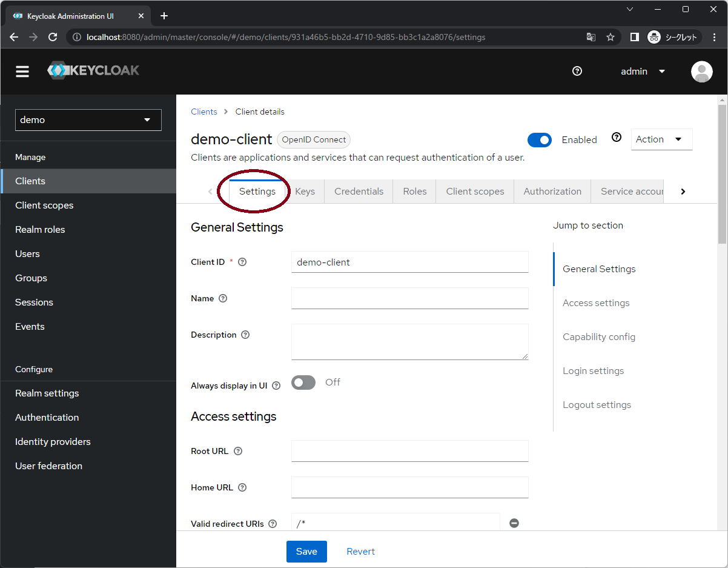Click the Clients breadcrumb link
Viewport: 728px width, 568px height.
(204, 112)
